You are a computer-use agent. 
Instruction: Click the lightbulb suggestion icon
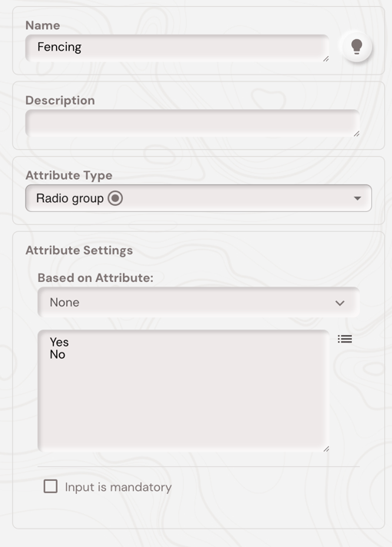coord(357,46)
